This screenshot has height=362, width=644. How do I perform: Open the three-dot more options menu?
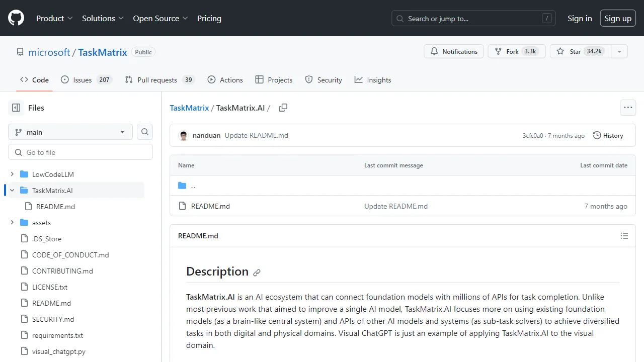[x=628, y=108]
